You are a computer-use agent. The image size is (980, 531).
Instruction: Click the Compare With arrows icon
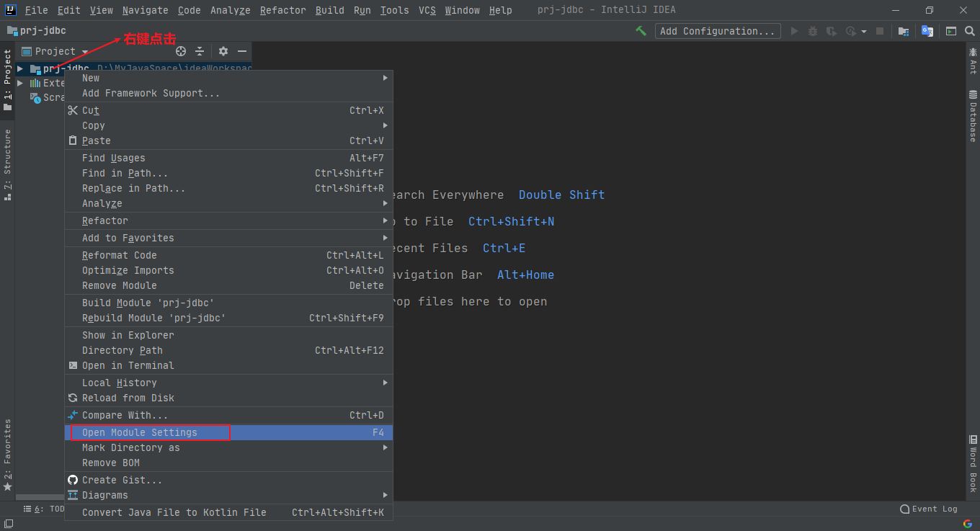(x=73, y=415)
